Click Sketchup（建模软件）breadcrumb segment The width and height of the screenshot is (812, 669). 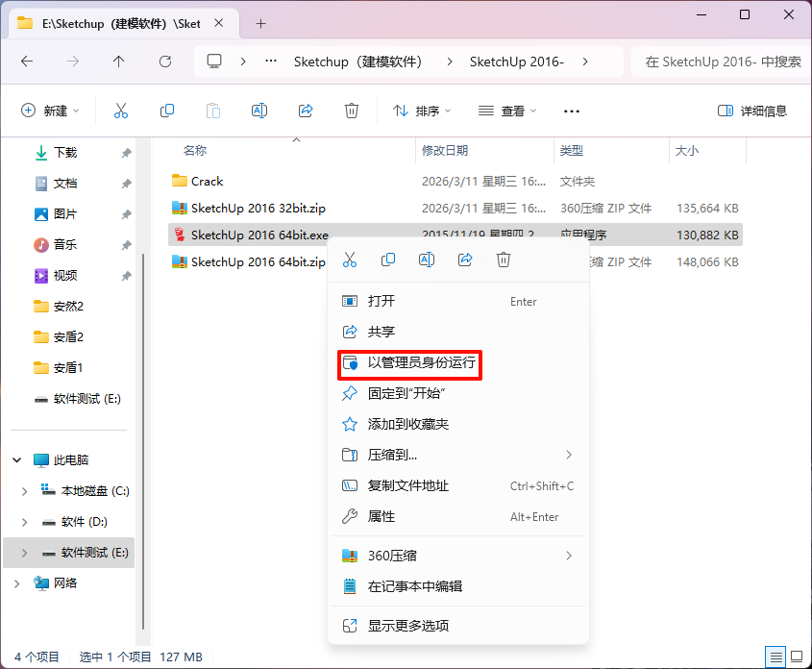357,62
